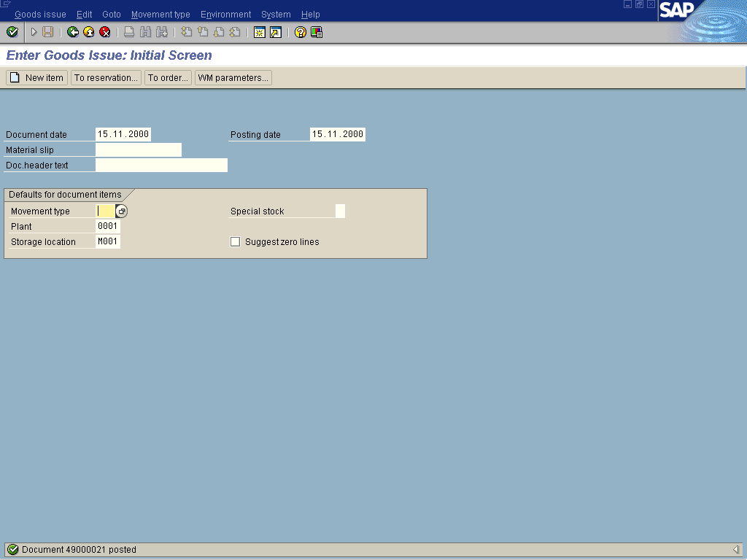Expand the status bar arrow at right
Viewport: 747px width, 560px height.
point(735,550)
